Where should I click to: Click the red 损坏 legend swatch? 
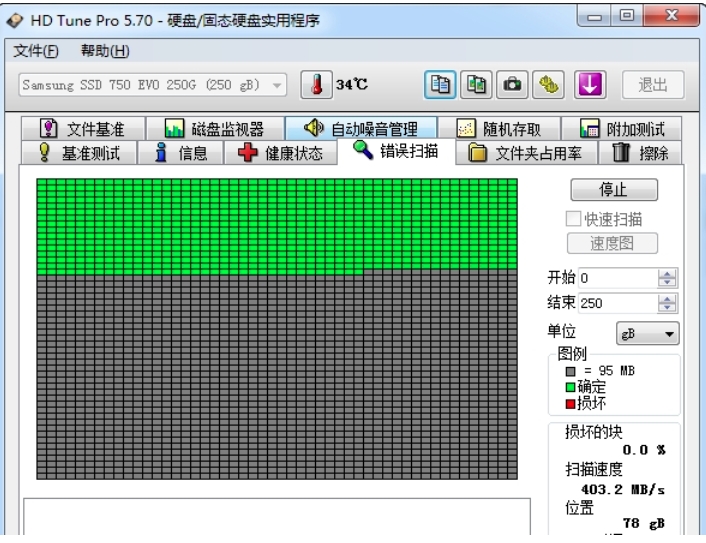(x=570, y=404)
